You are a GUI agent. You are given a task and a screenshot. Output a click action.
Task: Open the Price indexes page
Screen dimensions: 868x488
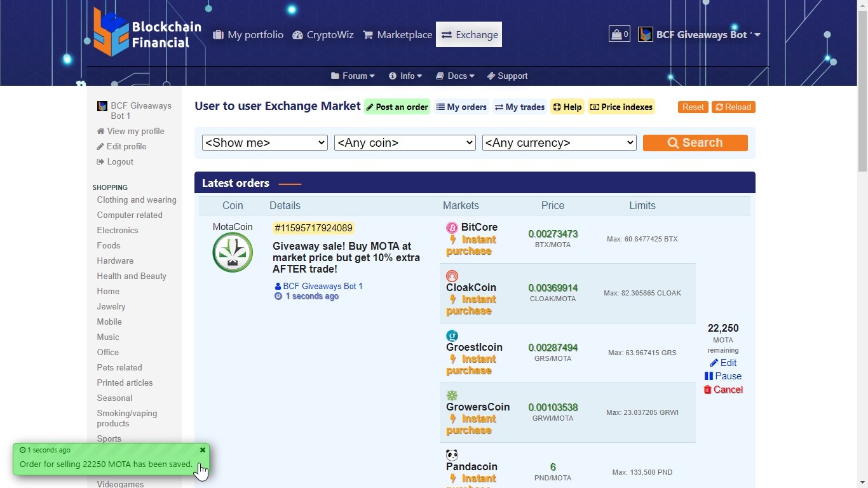coord(621,107)
